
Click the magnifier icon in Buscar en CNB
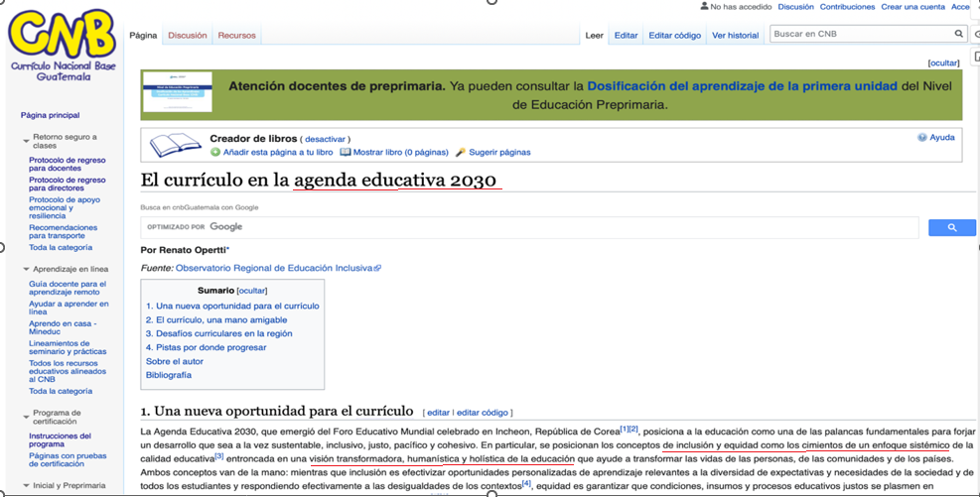click(959, 34)
